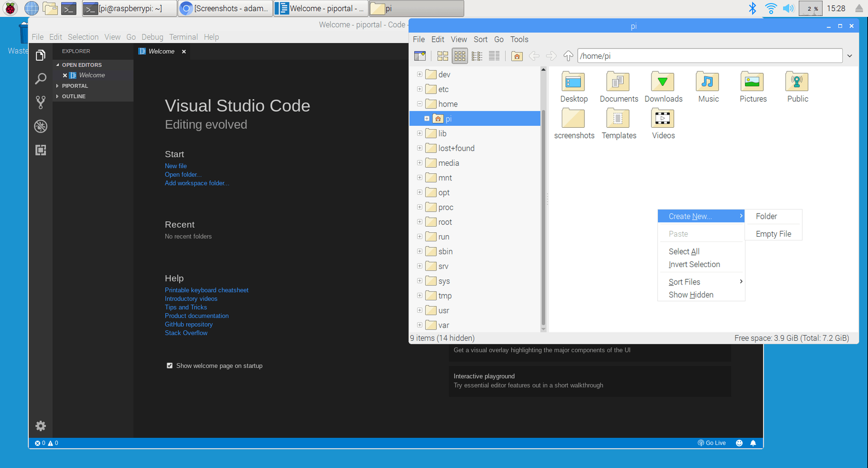Switch file manager to compact list view
868x468 pixels.
pyautogui.click(x=477, y=56)
